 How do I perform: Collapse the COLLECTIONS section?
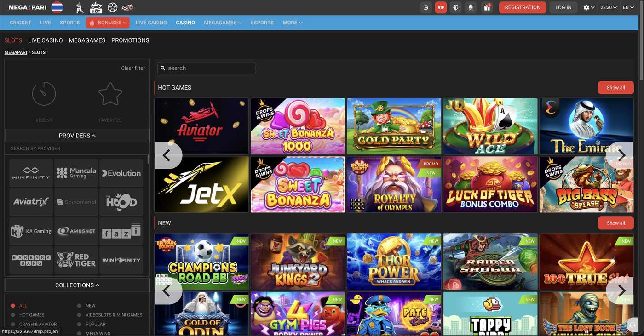(x=77, y=285)
